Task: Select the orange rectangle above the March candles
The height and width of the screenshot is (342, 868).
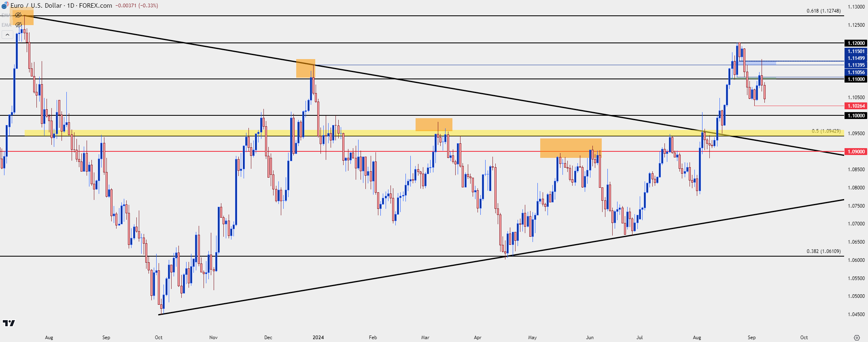Action: (x=434, y=125)
